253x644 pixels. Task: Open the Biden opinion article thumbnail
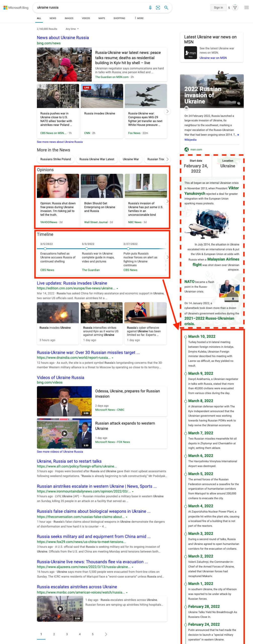(102, 186)
